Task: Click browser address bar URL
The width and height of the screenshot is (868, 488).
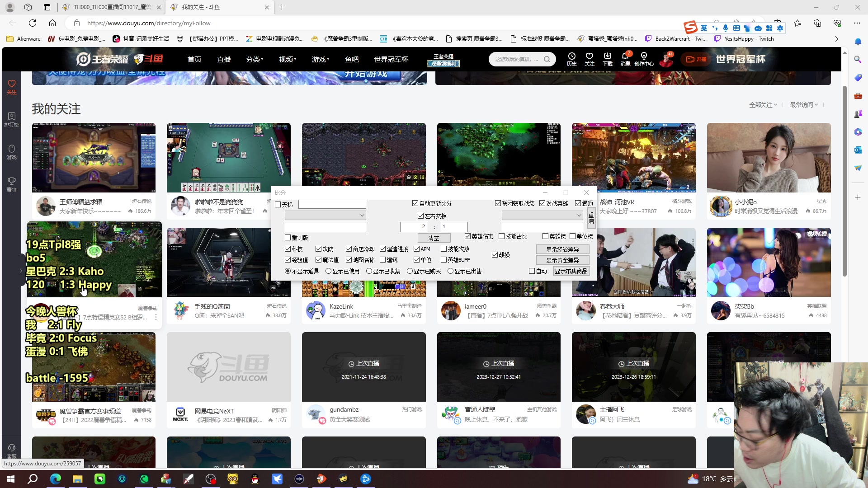Action: [149, 23]
